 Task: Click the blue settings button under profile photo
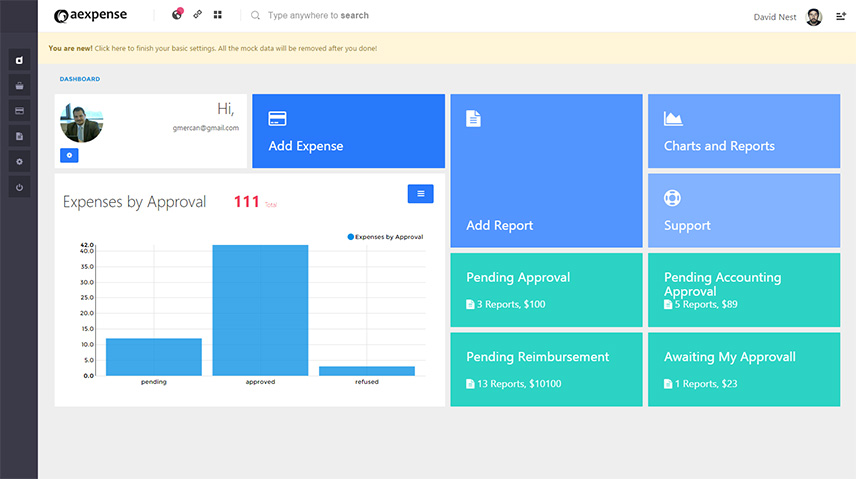(x=69, y=155)
